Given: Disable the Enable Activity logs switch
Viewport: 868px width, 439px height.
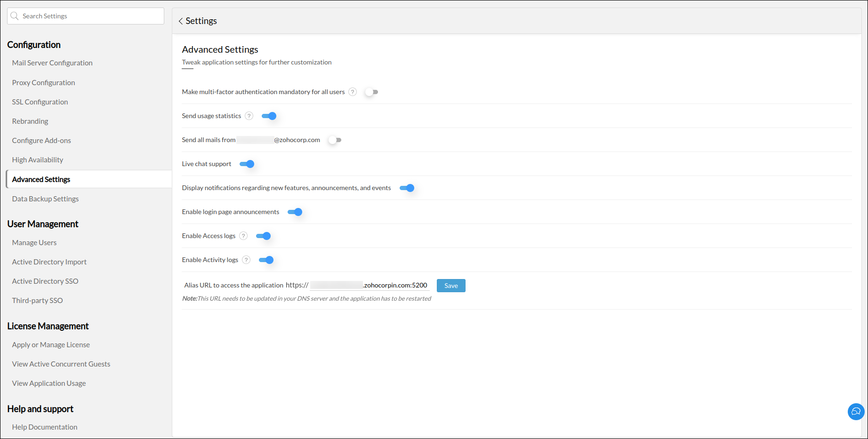Looking at the screenshot, I should pyautogui.click(x=266, y=260).
